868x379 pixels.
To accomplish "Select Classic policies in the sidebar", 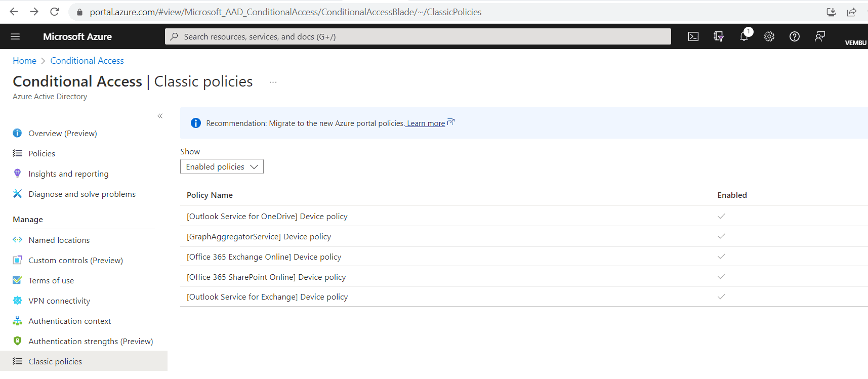I will pyautogui.click(x=84, y=361).
